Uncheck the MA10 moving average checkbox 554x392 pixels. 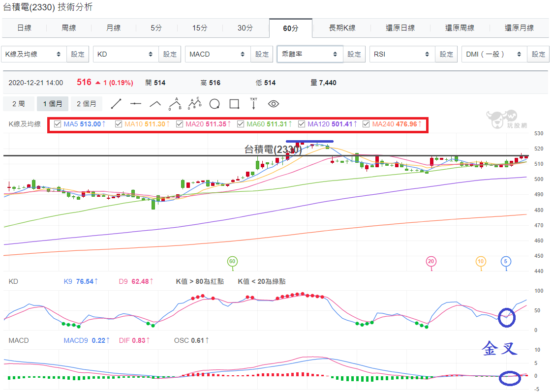point(119,124)
